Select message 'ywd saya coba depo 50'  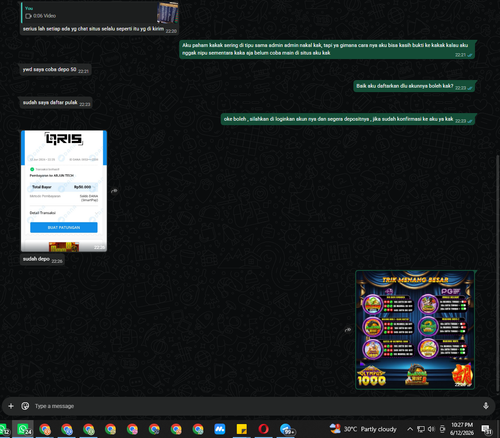tap(55, 70)
